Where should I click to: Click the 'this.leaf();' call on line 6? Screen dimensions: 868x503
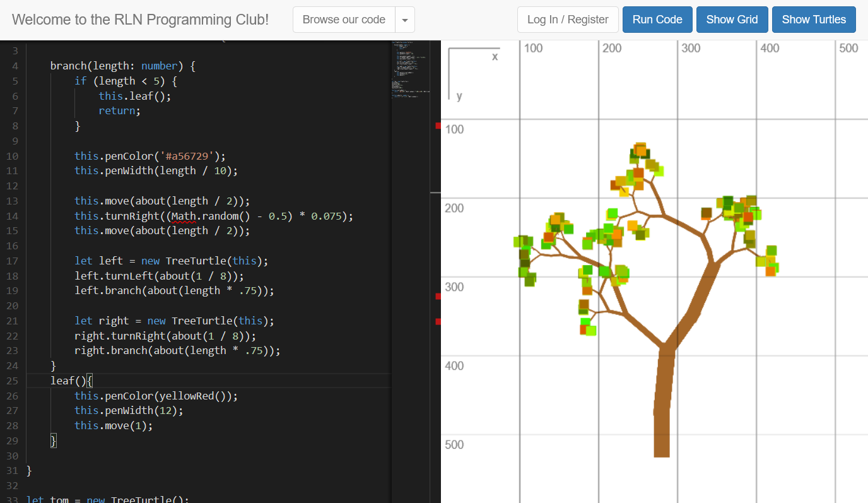pyautogui.click(x=135, y=96)
